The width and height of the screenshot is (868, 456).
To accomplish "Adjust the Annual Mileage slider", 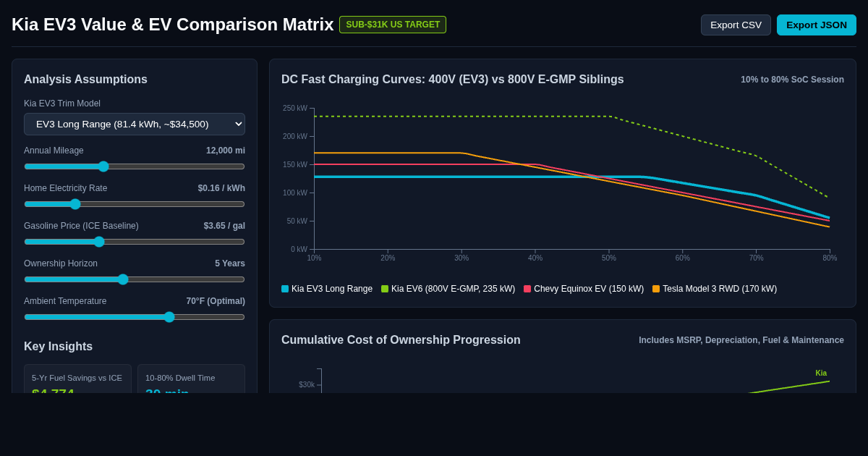I will pyautogui.click(x=135, y=166).
